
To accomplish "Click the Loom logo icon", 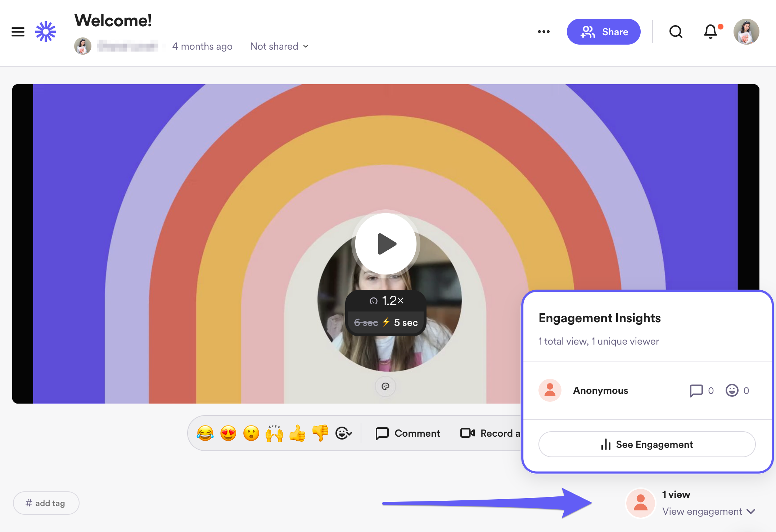I will pos(46,32).
